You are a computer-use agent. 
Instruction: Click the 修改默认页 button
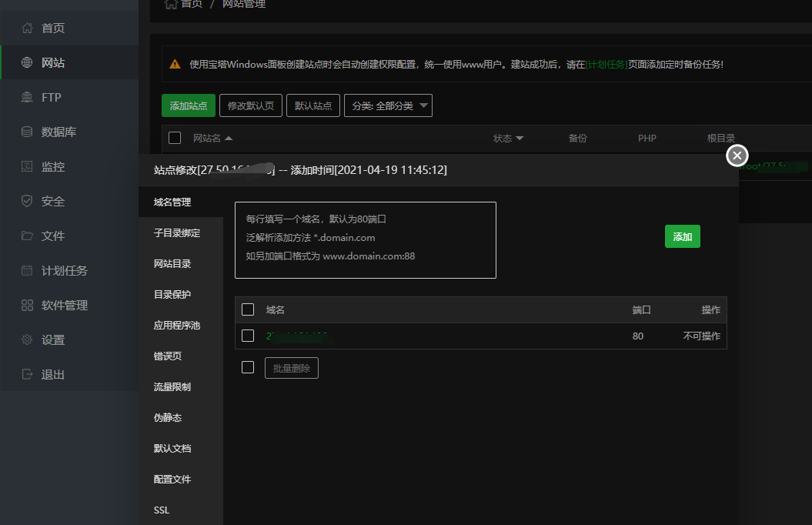(x=251, y=105)
